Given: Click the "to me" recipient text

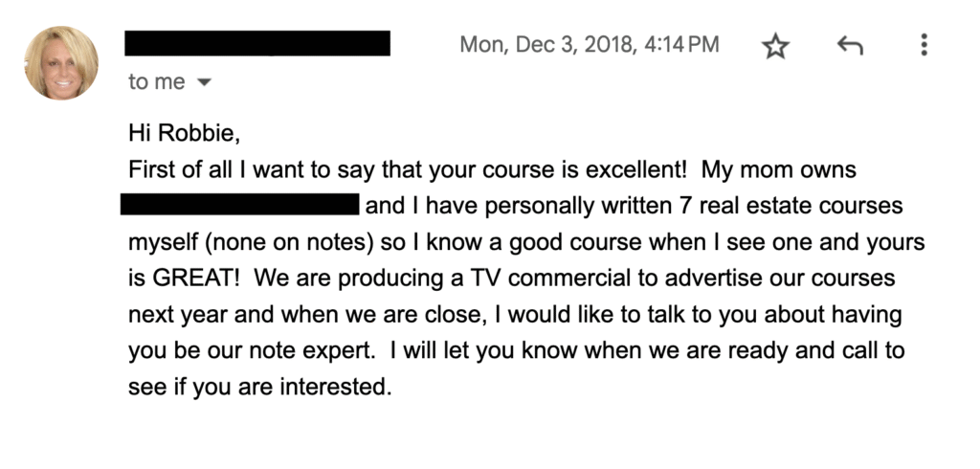Looking at the screenshot, I should pyautogui.click(x=157, y=82).
